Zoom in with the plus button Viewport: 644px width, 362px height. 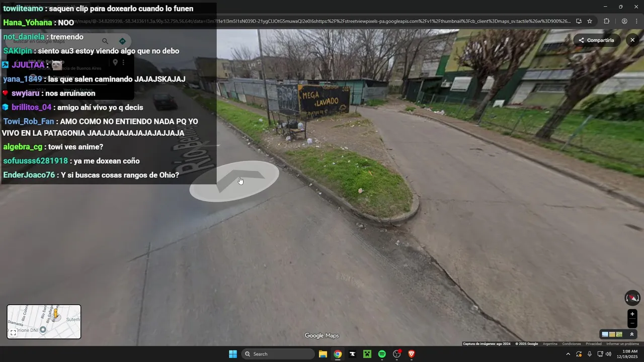[x=632, y=314]
